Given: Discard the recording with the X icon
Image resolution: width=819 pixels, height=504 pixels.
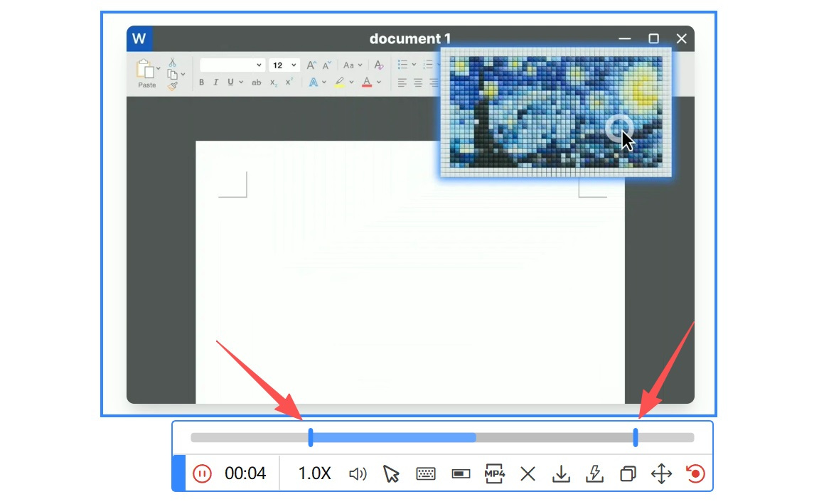Looking at the screenshot, I should pyautogui.click(x=528, y=474).
